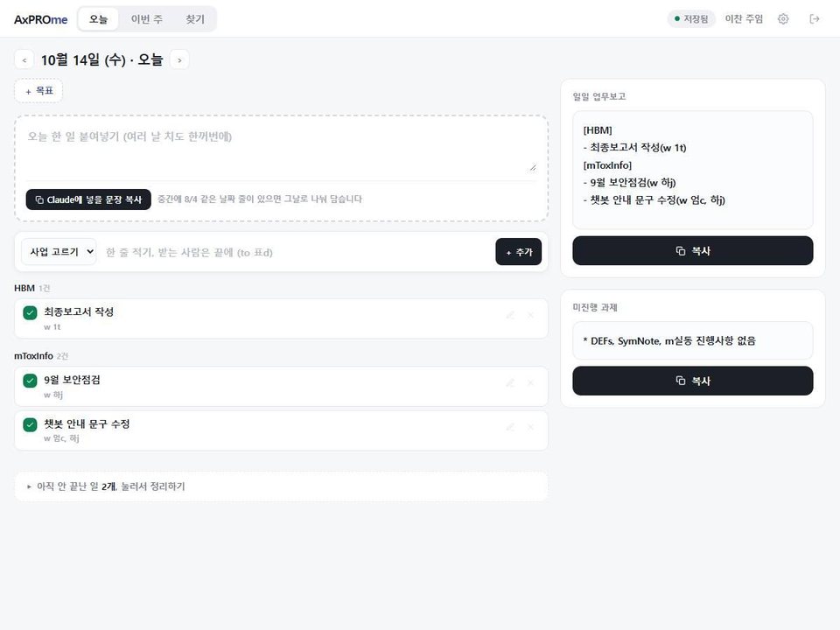Screen dimensions: 840x630
Task: Open settings gear icon in header
Action: pos(782,19)
